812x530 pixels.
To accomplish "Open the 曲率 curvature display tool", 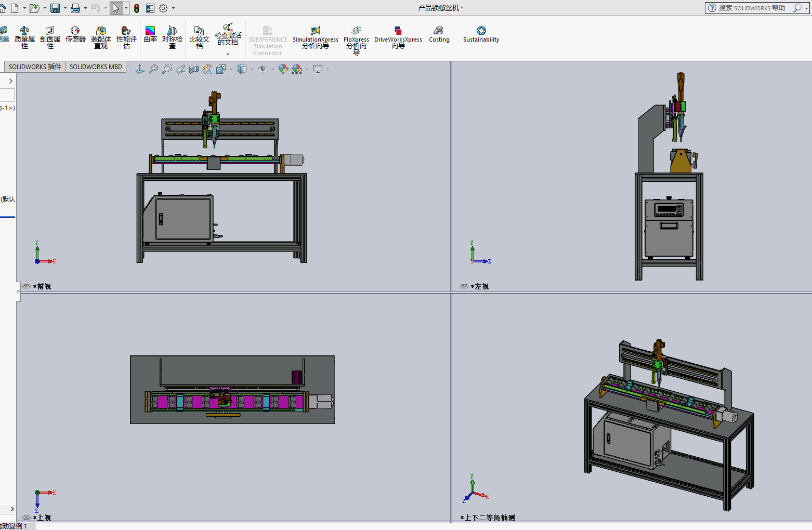I will [x=150, y=34].
